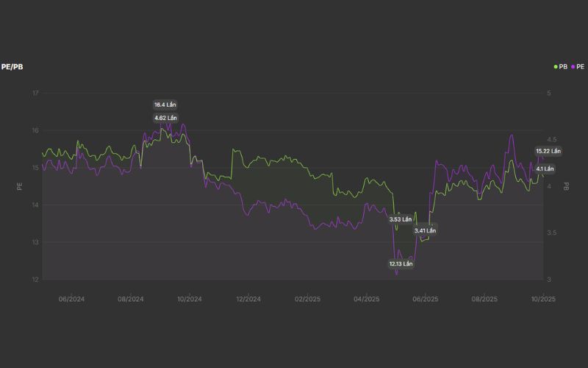Select the 08/2025 x-axis date label
This screenshot has height=368, width=588.
484,300
